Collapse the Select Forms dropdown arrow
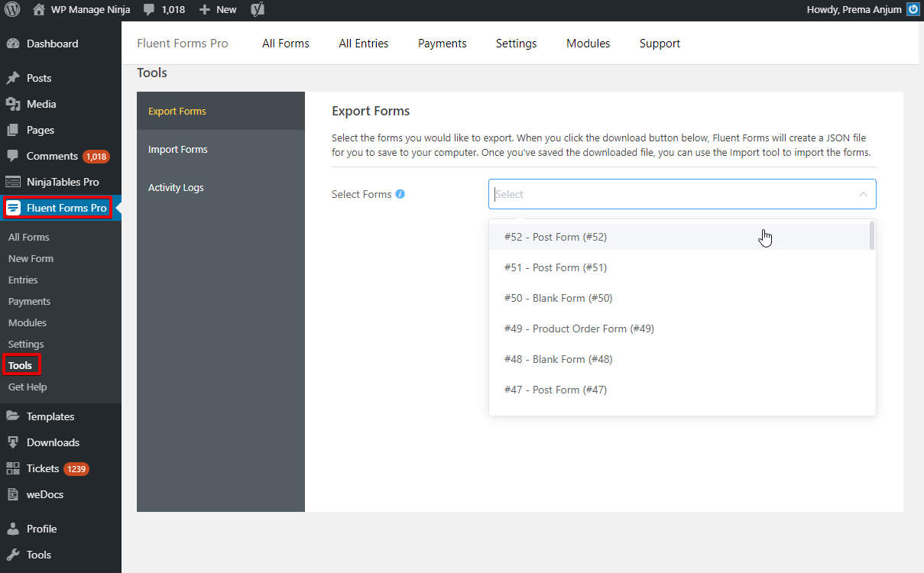Viewport: 924px width, 573px height. tap(863, 194)
